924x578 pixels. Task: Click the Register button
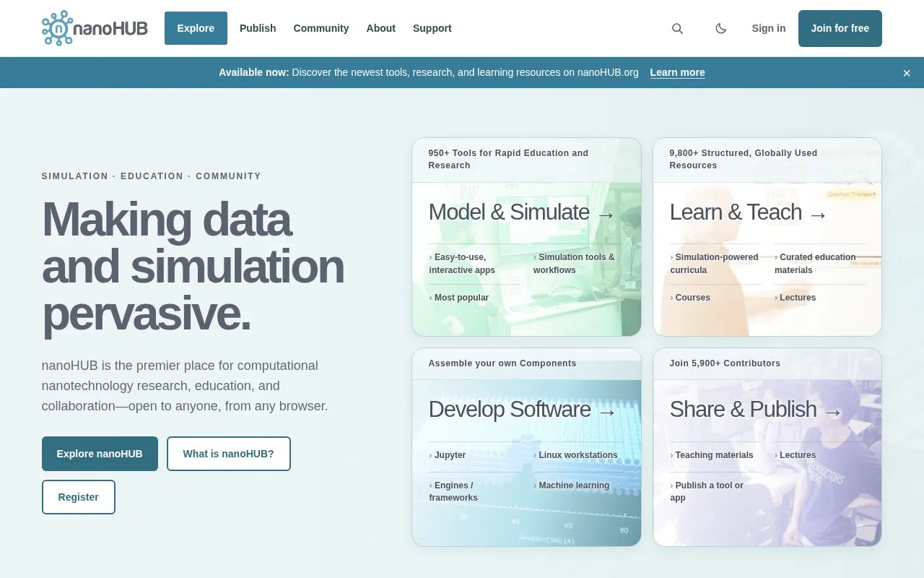pos(79,497)
